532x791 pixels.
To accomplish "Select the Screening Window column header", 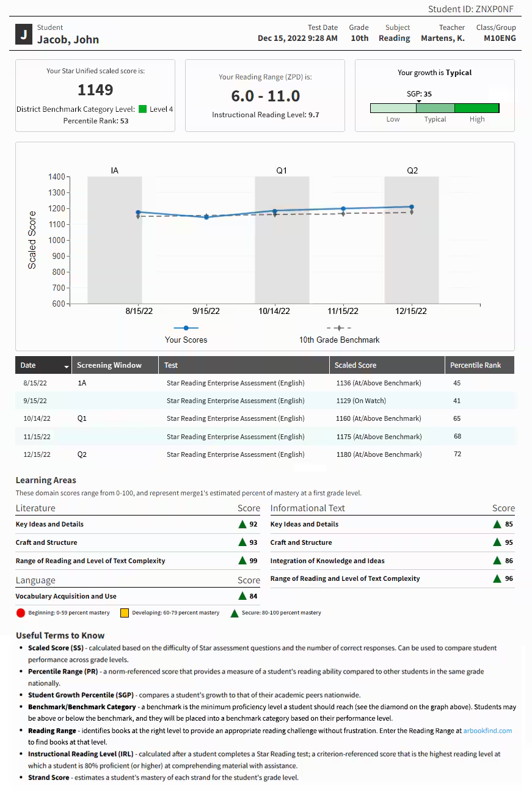I will coord(109,365).
